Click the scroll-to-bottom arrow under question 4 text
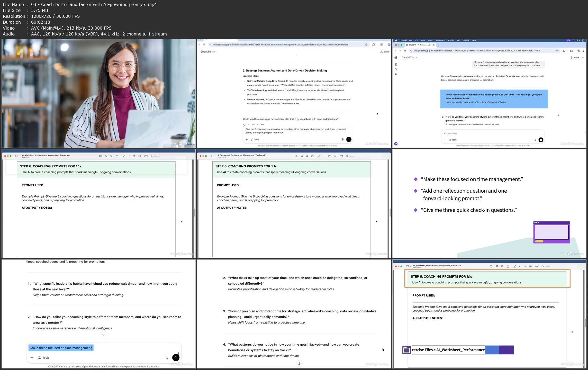This screenshot has height=370, width=588. [x=299, y=364]
